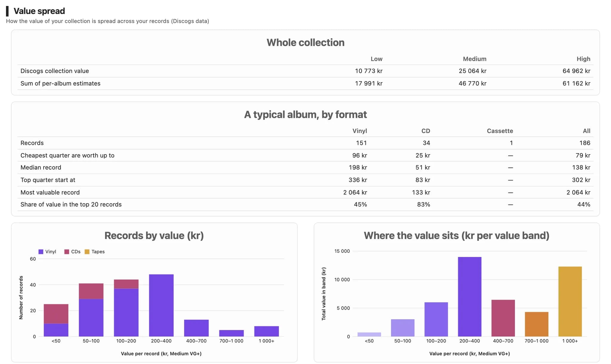Click the CD column header
611x364 pixels.
[426, 131]
